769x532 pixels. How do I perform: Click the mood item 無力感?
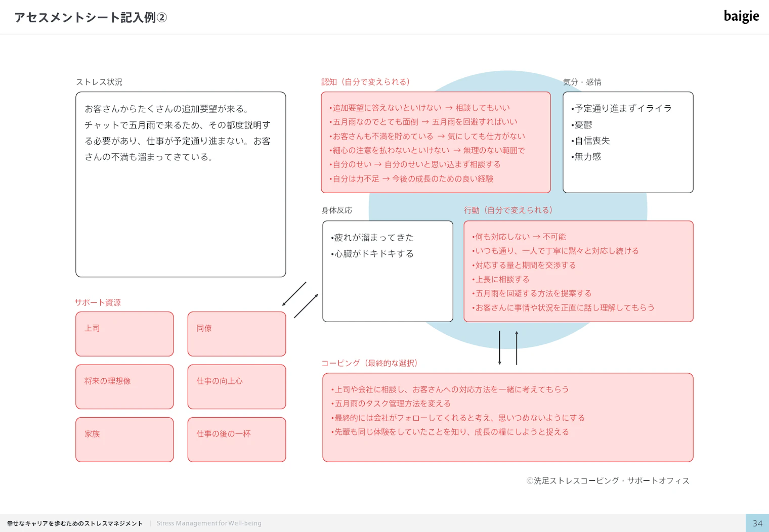[x=586, y=157]
